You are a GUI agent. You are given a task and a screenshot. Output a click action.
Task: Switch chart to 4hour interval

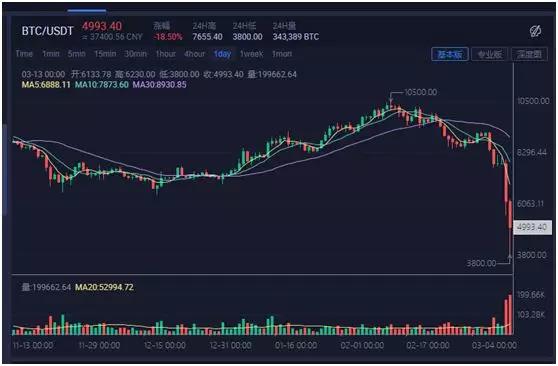coord(195,54)
